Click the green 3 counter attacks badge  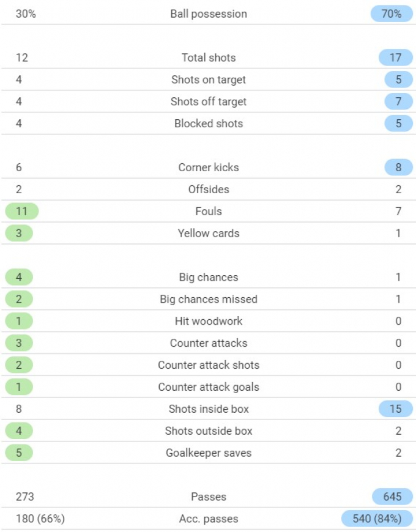click(19, 343)
